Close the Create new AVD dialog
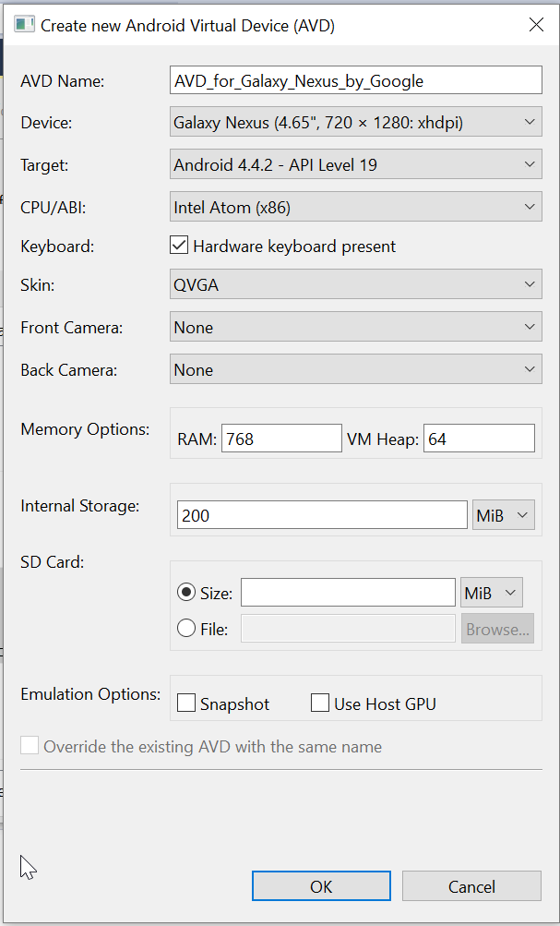 536,25
